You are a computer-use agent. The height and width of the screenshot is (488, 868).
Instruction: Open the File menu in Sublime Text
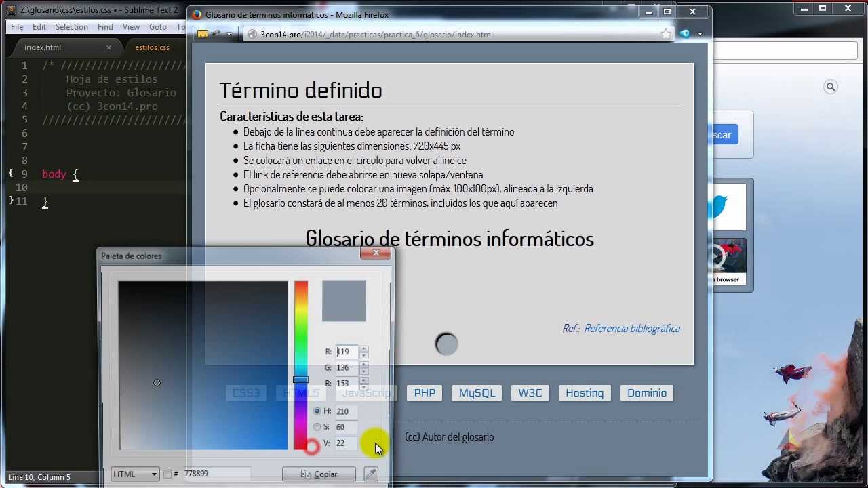click(17, 27)
